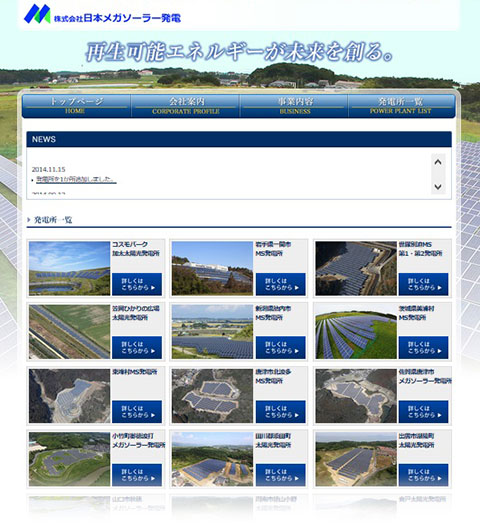The height and width of the screenshot is (528, 480).
Task: Click the 小竹町 メガソーラー発電所 title text
Action: click(x=138, y=440)
